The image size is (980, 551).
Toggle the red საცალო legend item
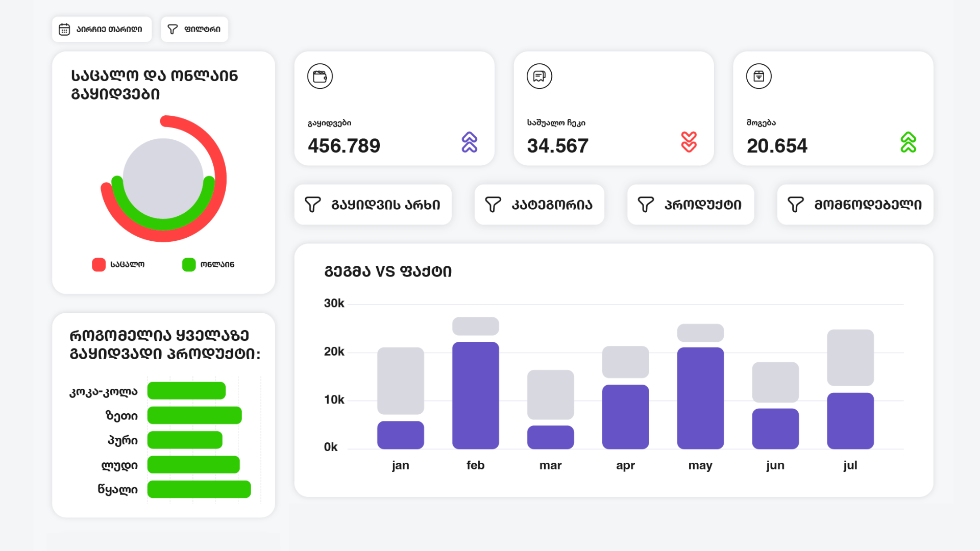coord(99,265)
